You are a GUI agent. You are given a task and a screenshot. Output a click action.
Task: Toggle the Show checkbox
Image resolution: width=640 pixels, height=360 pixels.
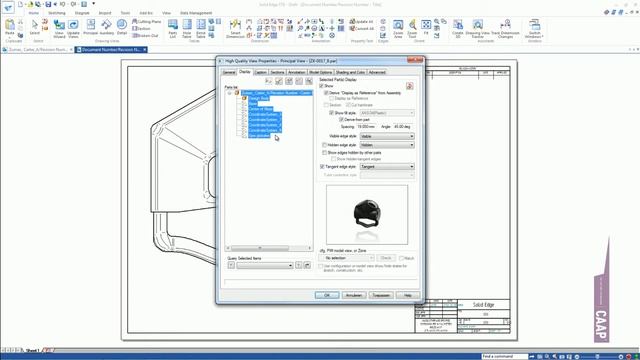[x=322, y=86]
